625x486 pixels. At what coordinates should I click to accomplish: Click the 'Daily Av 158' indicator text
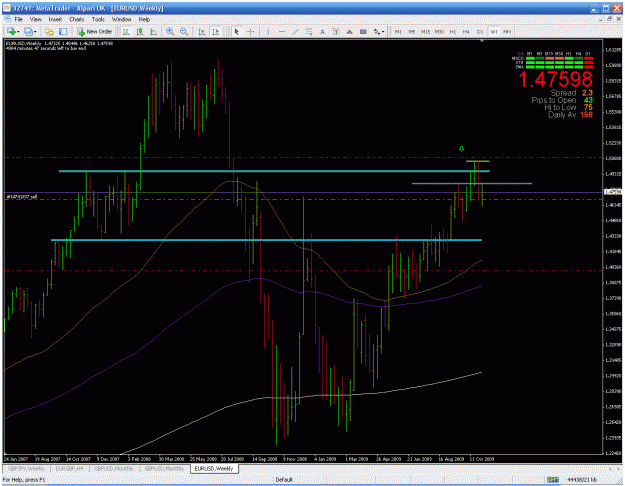click(x=570, y=115)
